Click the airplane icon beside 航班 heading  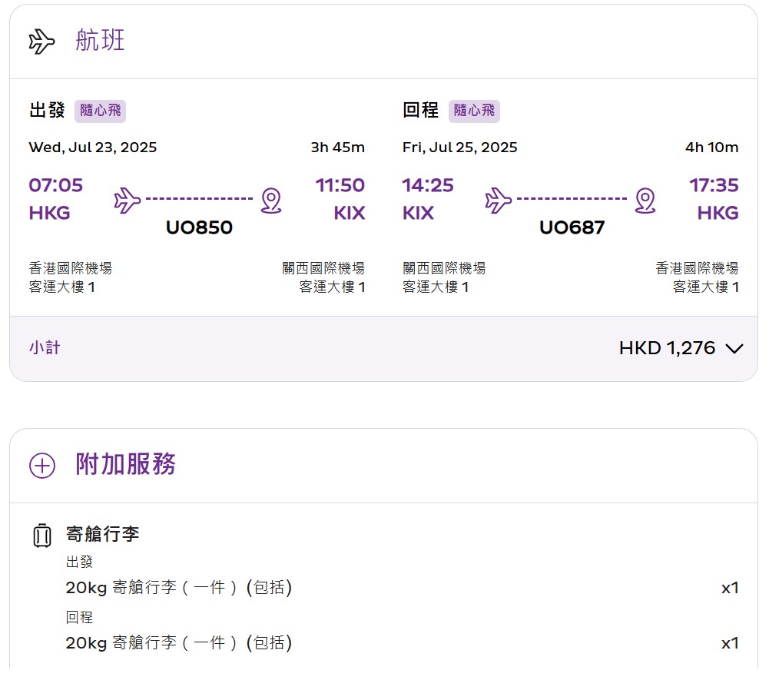click(41, 41)
